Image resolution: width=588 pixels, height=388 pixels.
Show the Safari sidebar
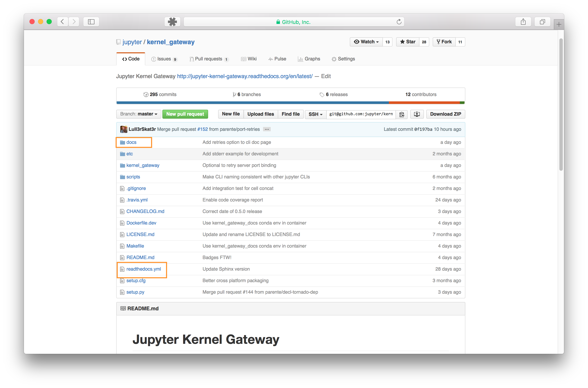91,22
